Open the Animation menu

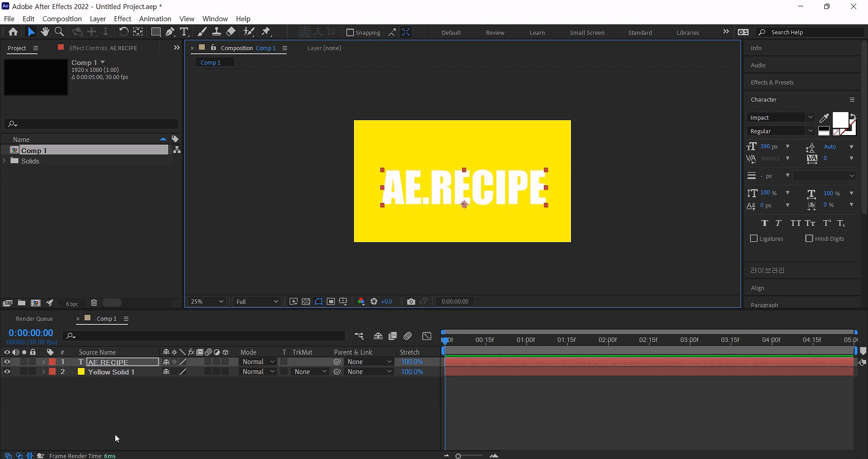155,19
